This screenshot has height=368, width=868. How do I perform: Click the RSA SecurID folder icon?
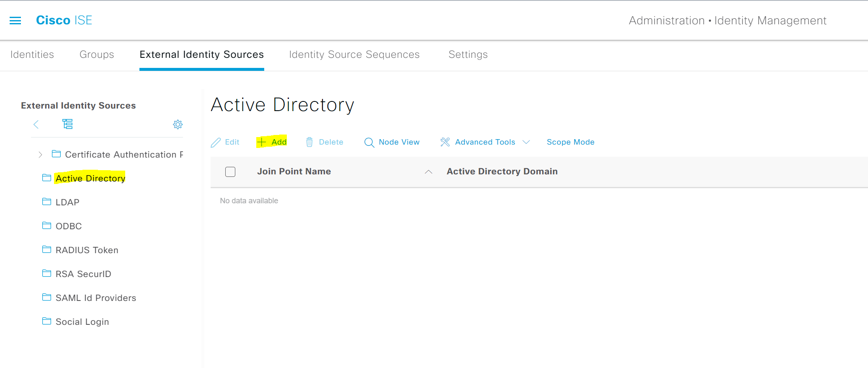(46, 273)
